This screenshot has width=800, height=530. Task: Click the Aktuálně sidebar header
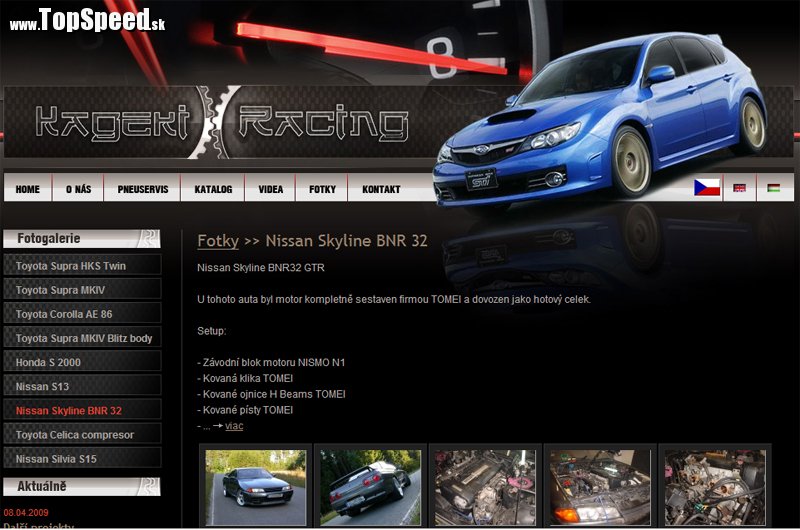[x=82, y=486]
